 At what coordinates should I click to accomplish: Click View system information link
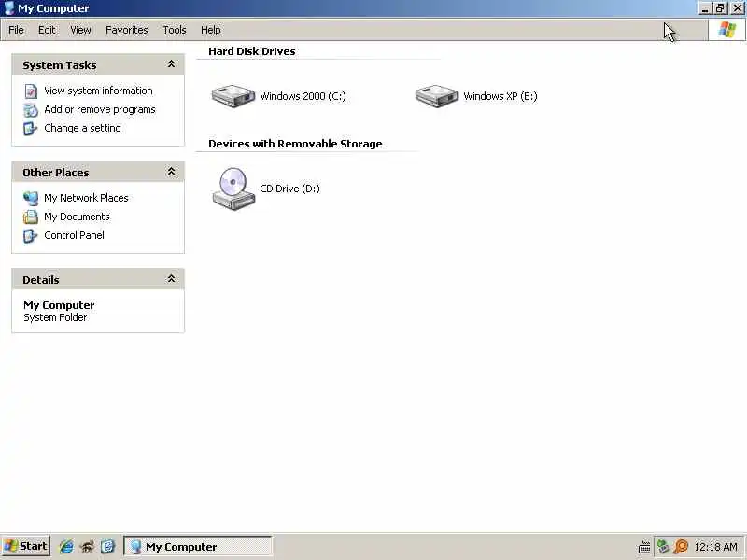[x=98, y=91]
